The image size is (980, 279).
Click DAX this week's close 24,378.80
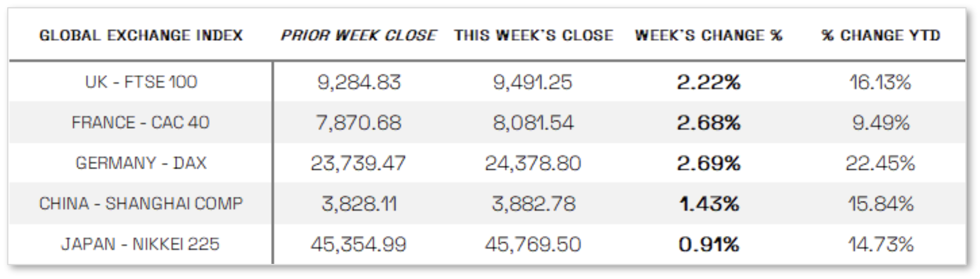coord(533,163)
